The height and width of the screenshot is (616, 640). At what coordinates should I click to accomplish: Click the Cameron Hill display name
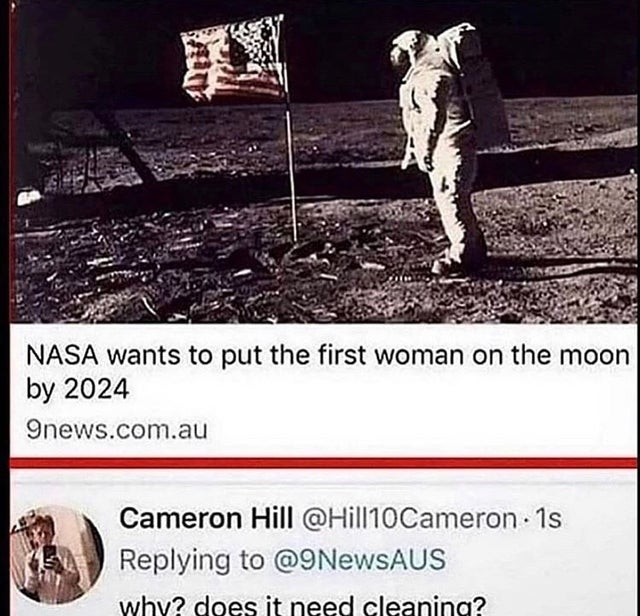click(x=206, y=518)
